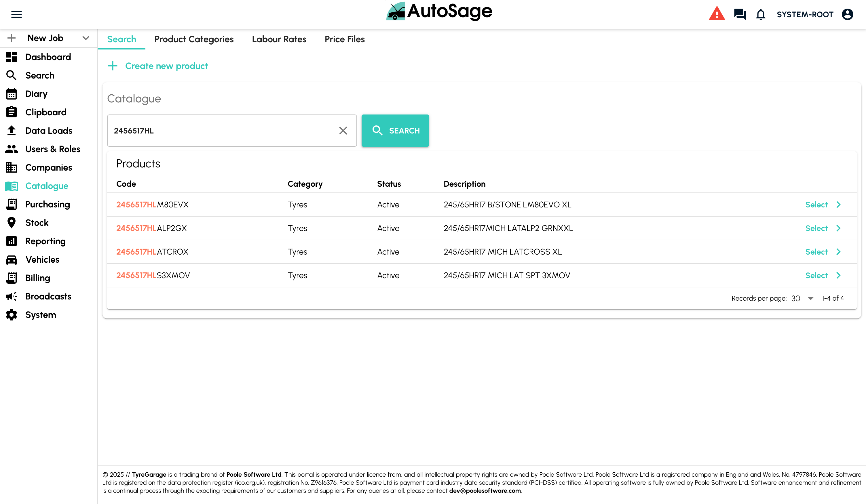Open the System settings gear
The height and width of the screenshot is (504, 866).
click(11, 314)
